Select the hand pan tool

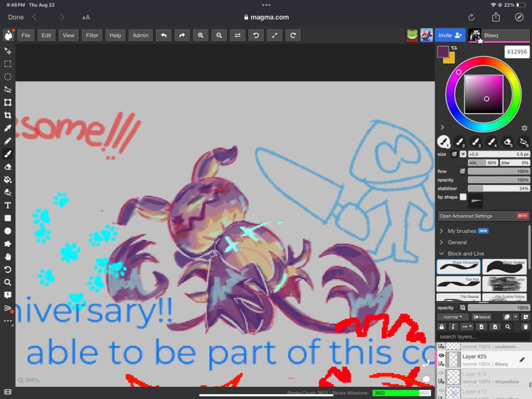(7, 257)
